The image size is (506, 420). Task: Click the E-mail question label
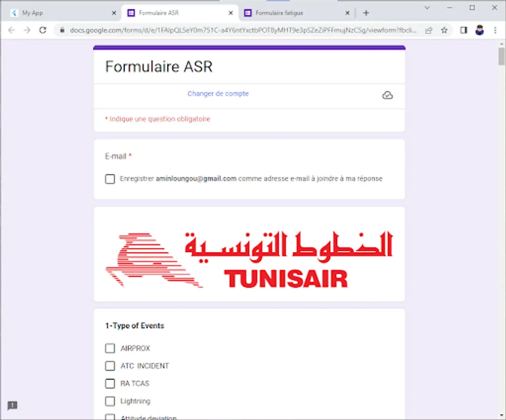(x=115, y=156)
